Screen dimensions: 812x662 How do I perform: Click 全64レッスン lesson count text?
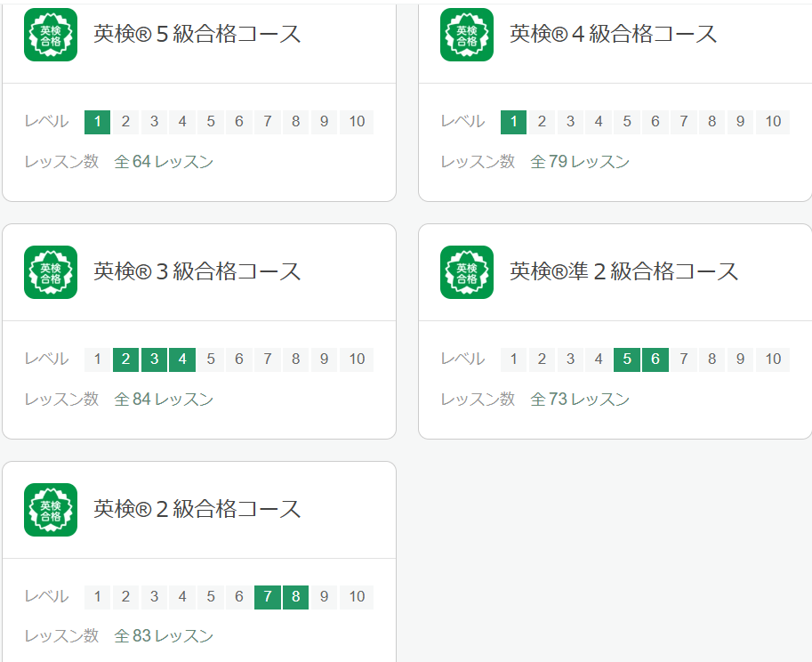point(164,162)
